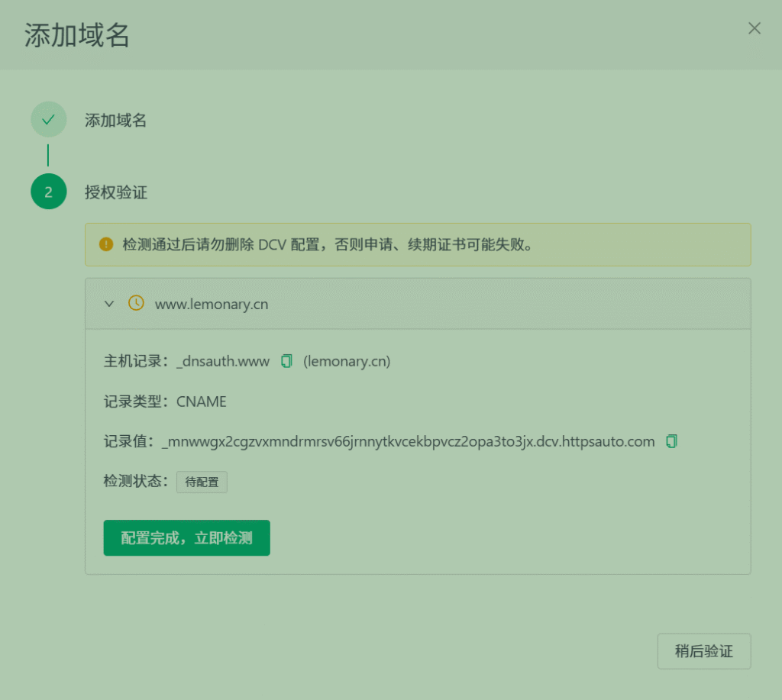Screen dimensions: 782x700
Task: Select the 授权验证 step label
Action: coord(115,192)
